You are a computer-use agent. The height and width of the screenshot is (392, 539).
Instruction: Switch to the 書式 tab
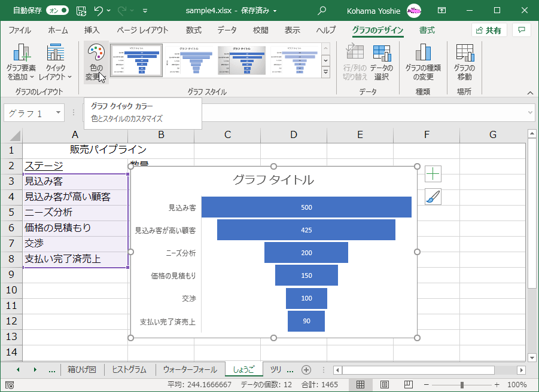427,30
